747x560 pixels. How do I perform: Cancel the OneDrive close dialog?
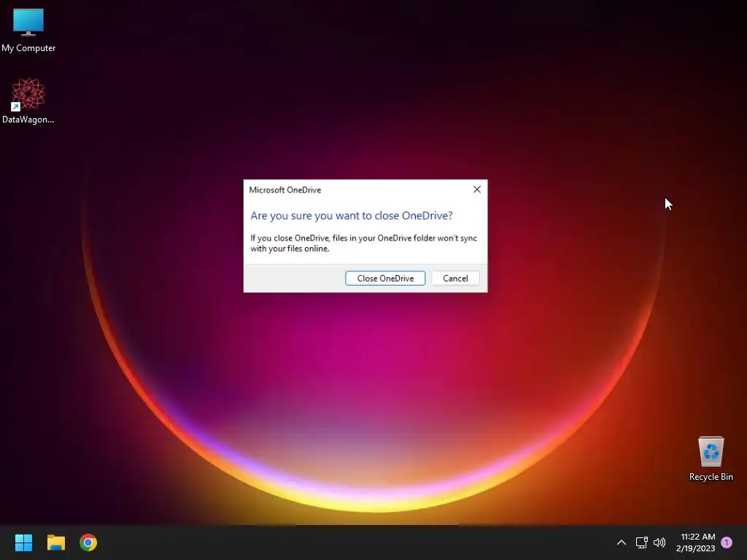455,278
